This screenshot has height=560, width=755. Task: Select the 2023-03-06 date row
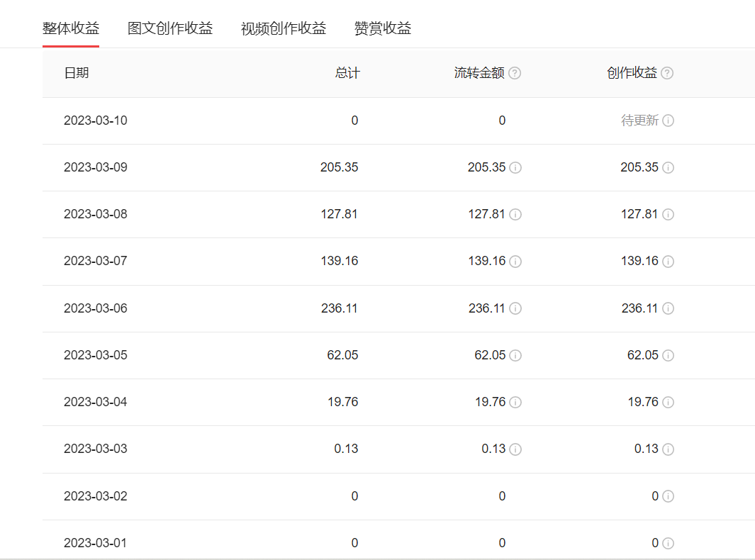[x=96, y=308]
